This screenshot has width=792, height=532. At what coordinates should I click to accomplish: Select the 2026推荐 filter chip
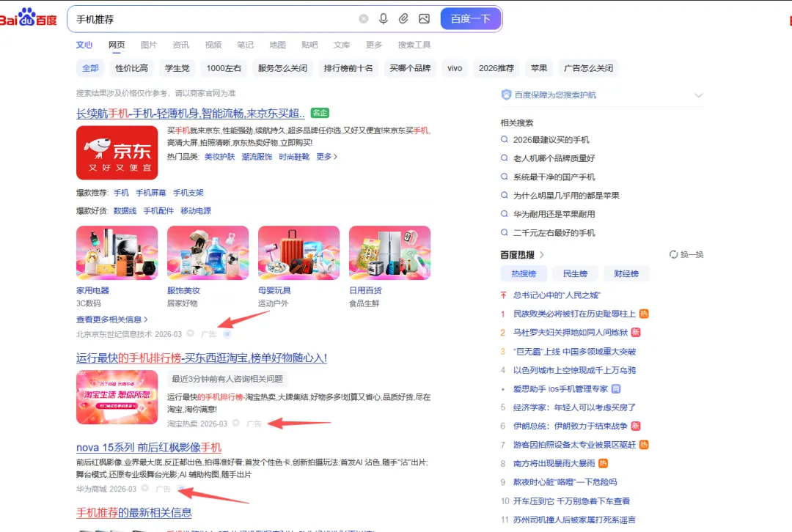tap(496, 68)
